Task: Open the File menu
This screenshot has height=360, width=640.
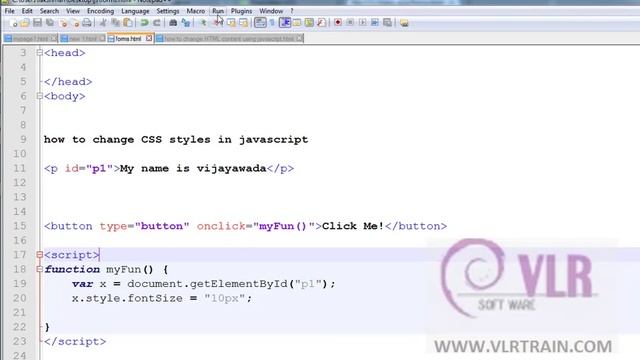Action: 9,11
